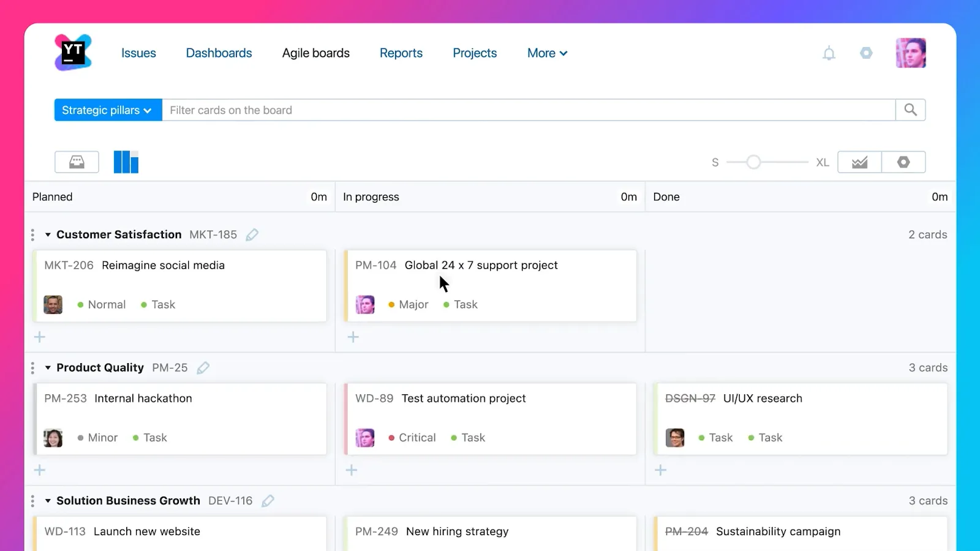The width and height of the screenshot is (980, 551).
Task: Open the UI/UX research card title
Action: pyautogui.click(x=763, y=399)
